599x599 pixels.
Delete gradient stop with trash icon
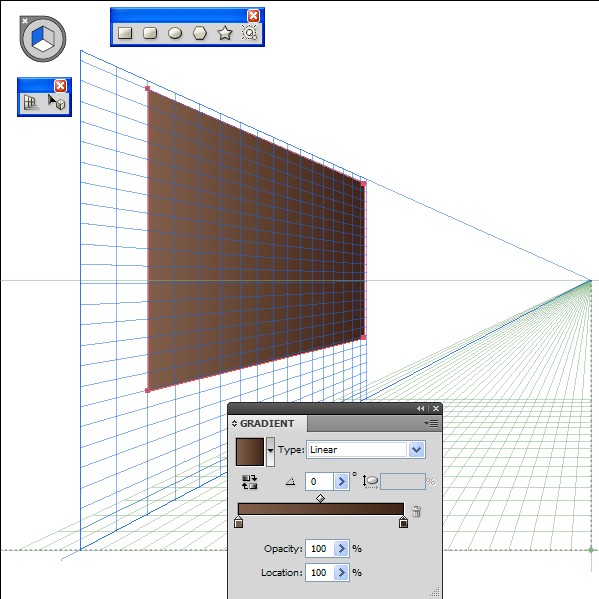click(x=416, y=511)
